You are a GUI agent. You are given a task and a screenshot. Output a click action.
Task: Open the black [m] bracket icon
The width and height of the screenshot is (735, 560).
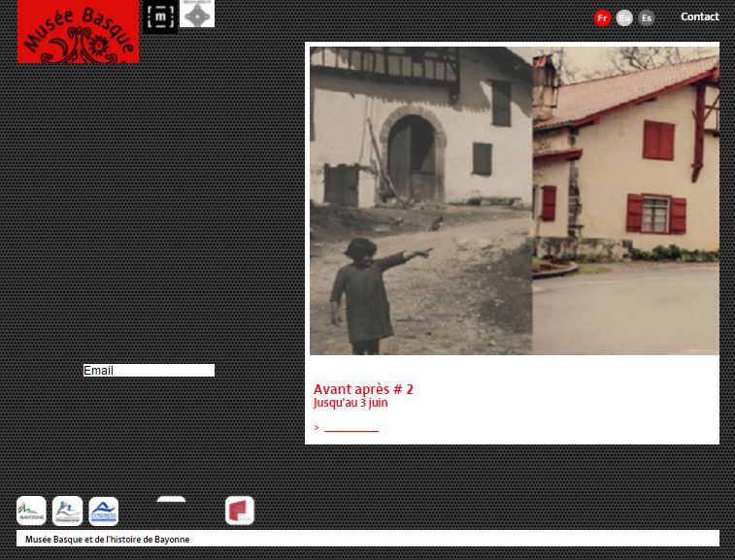point(160,16)
